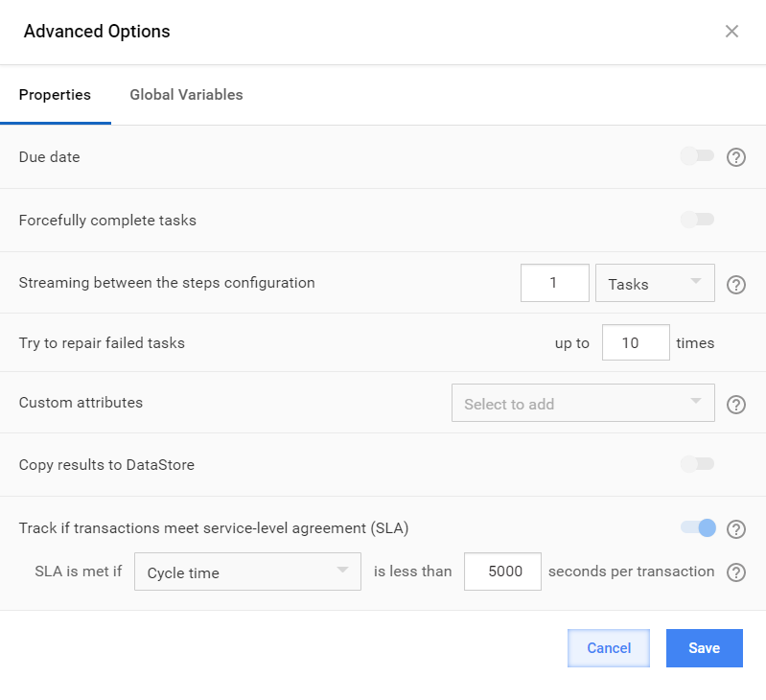Open the Cycle time dropdown
The width and height of the screenshot is (766, 700).
pos(247,572)
